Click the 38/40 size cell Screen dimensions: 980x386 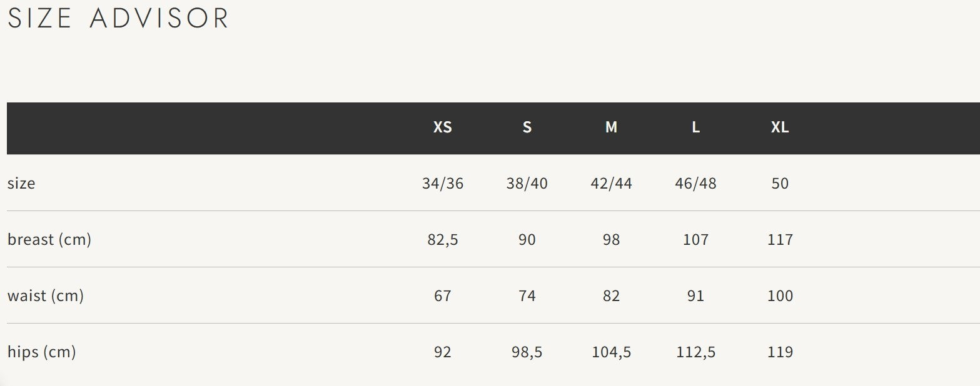527,184
